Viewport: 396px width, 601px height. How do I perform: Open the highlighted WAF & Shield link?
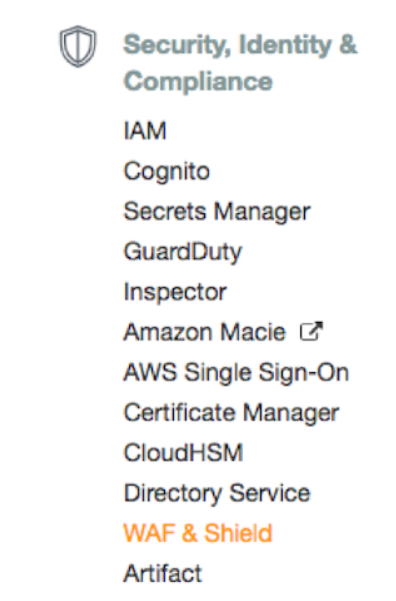coord(198,533)
